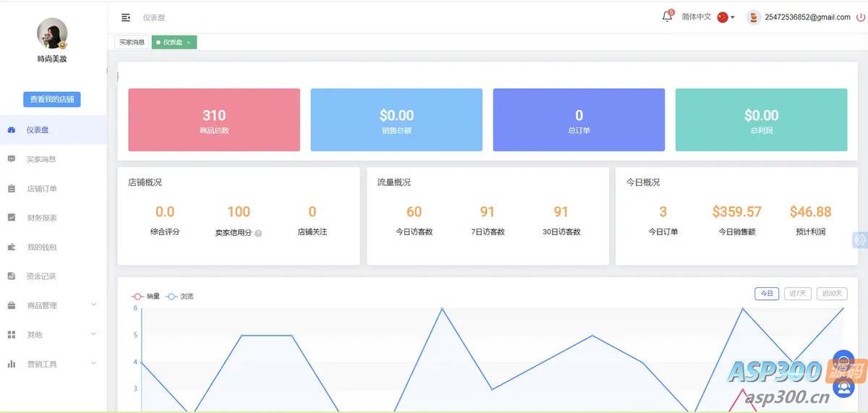Expand the 营销工具 sidebar menu
Screen dimensions: 868x413
[52, 365]
